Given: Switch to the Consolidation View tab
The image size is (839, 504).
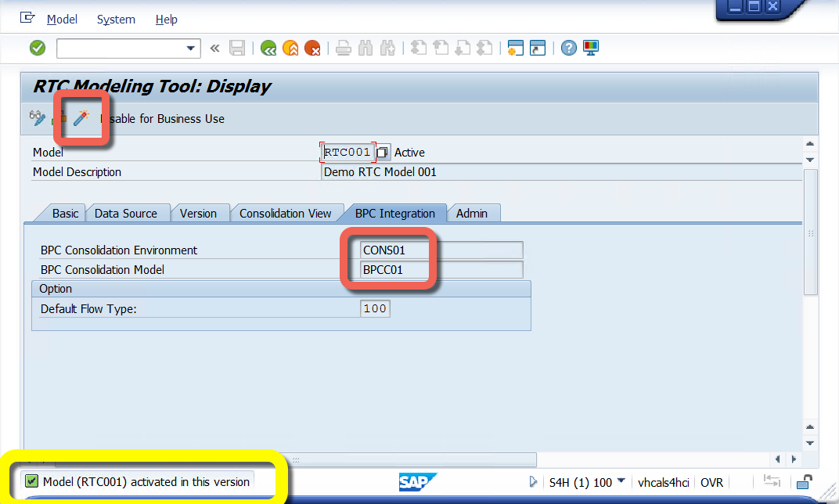Looking at the screenshot, I should coord(285,213).
